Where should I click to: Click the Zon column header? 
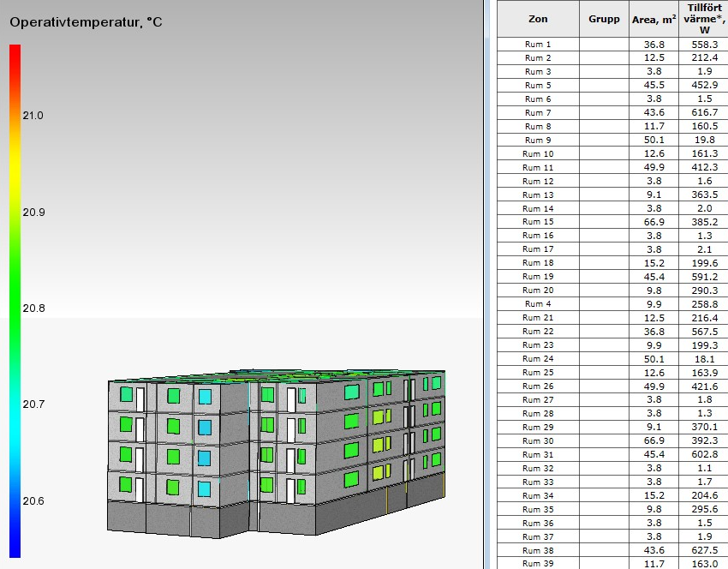pyautogui.click(x=538, y=19)
